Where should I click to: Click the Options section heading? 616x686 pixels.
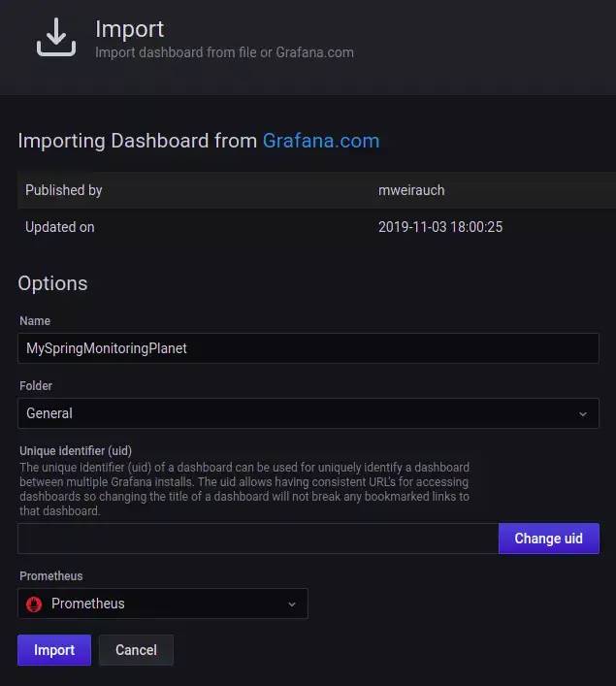pos(52,283)
